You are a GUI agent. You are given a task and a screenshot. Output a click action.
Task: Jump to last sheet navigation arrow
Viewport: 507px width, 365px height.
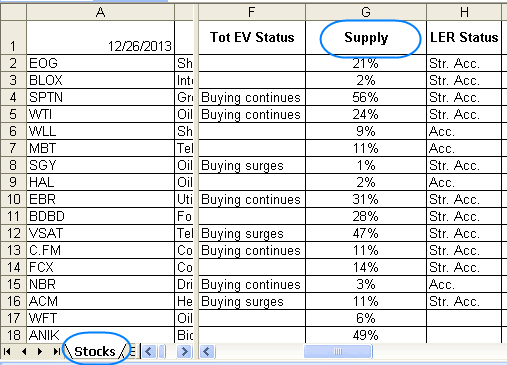tap(56, 351)
